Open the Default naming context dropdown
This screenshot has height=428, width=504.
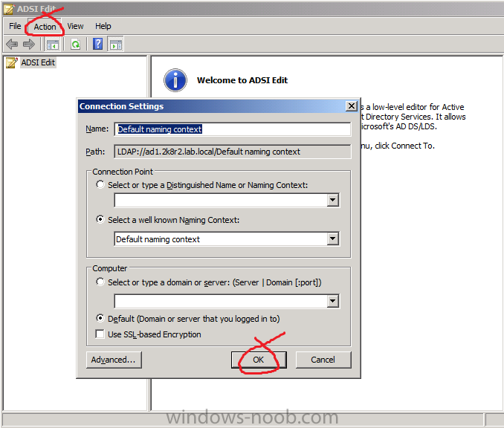click(x=333, y=239)
